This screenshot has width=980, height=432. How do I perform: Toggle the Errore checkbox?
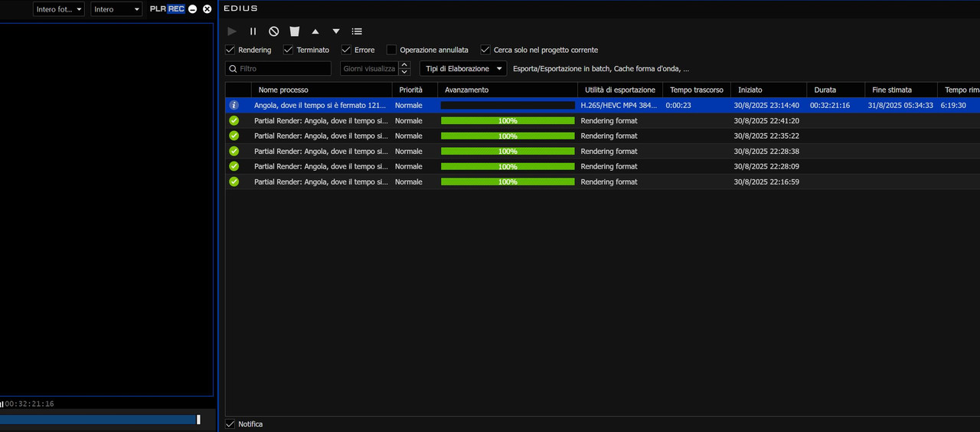pyautogui.click(x=346, y=50)
